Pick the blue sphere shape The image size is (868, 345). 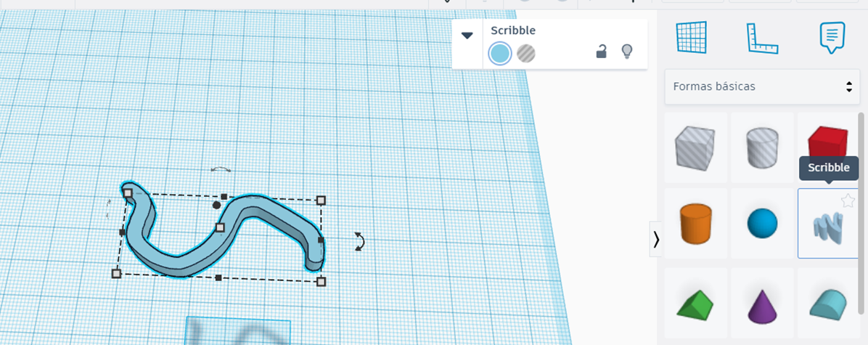[762, 223]
